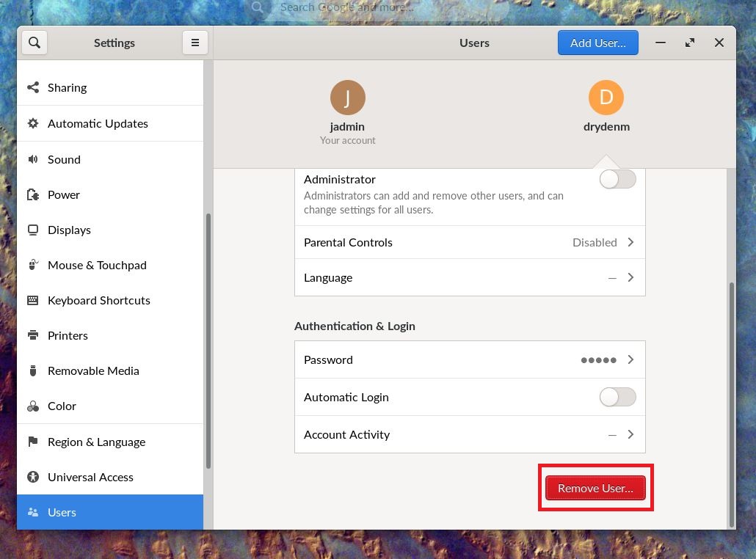Click the Sound speaker icon in sidebar
The width and height of the screenshot is (756, 559).
[33, 159]
